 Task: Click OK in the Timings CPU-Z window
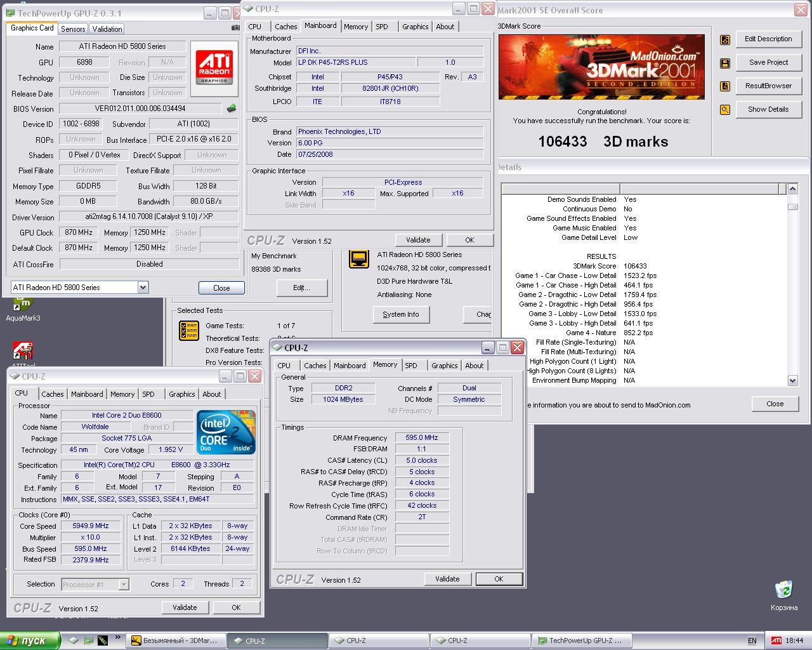click(499, 579)
